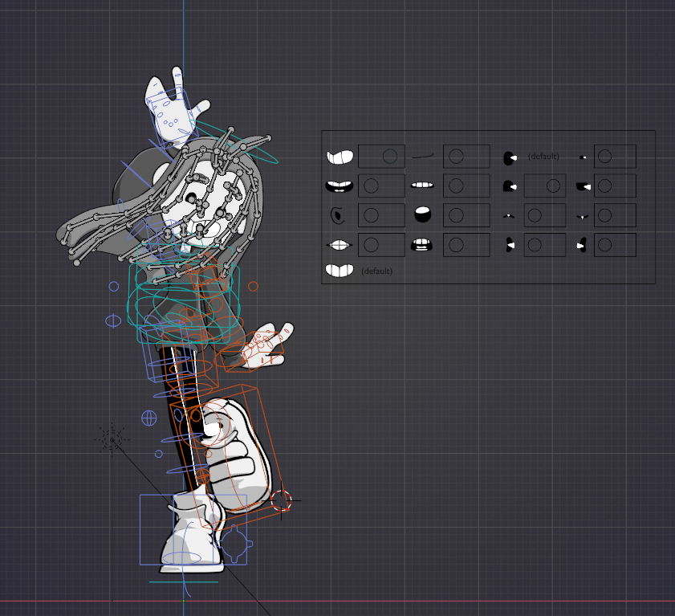Click the slider handle beside the upward arched eye
Screen dimensions: 675x616
tap(535, 215)
